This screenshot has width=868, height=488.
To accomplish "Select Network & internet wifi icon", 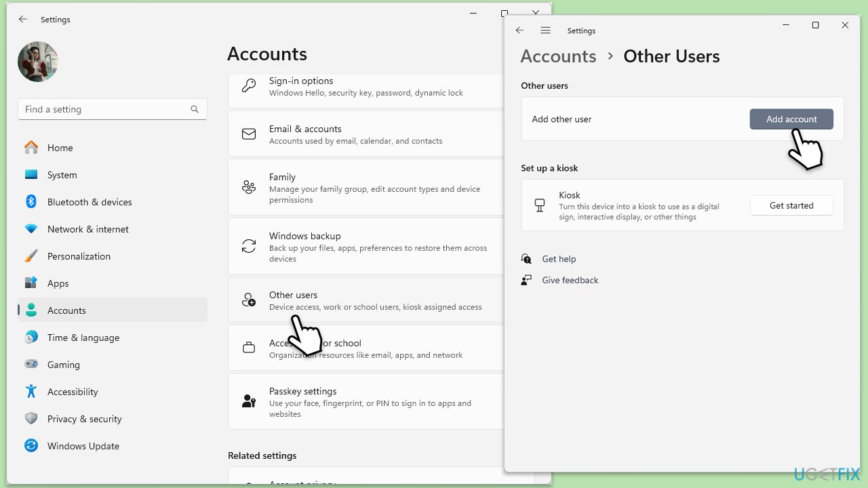I will (x=31, y=229).
